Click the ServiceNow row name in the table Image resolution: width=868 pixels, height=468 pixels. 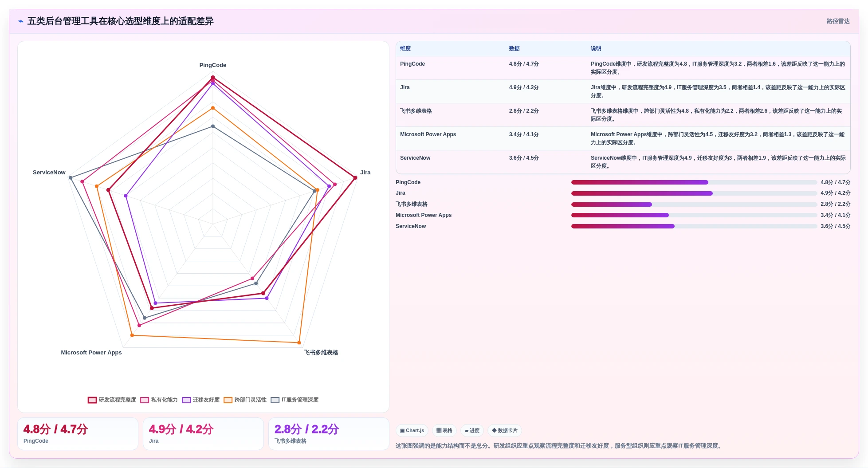pos(415,158)
